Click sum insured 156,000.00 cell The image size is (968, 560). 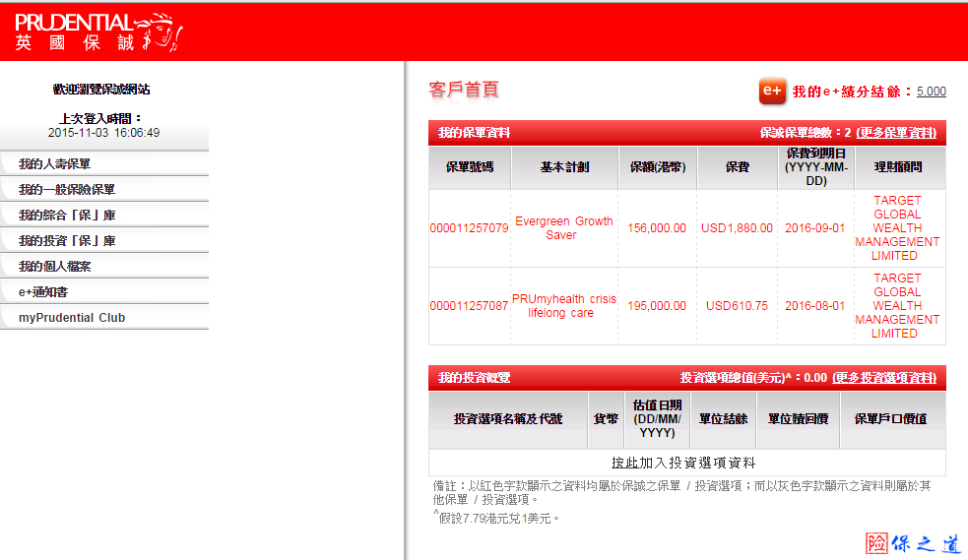[657, 228]
